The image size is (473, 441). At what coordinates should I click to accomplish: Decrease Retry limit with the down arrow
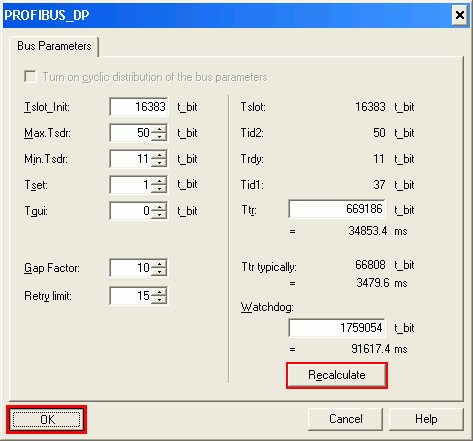(x=159, y=300)
